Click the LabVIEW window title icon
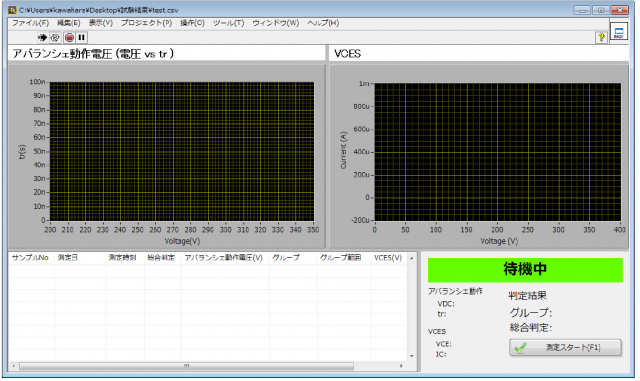Image resolution: width=640 pixels, height=381 pixels. (13, 10)
